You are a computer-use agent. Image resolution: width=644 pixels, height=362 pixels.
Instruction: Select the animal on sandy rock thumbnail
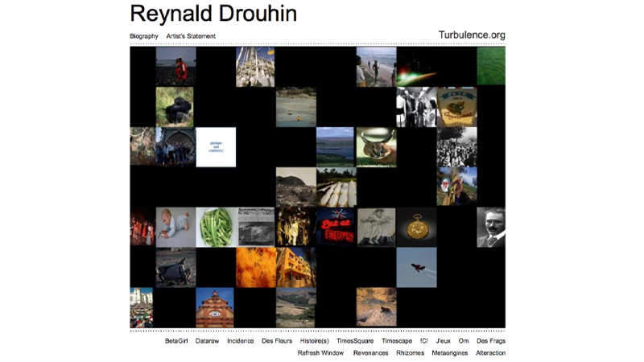coord(376,307)
